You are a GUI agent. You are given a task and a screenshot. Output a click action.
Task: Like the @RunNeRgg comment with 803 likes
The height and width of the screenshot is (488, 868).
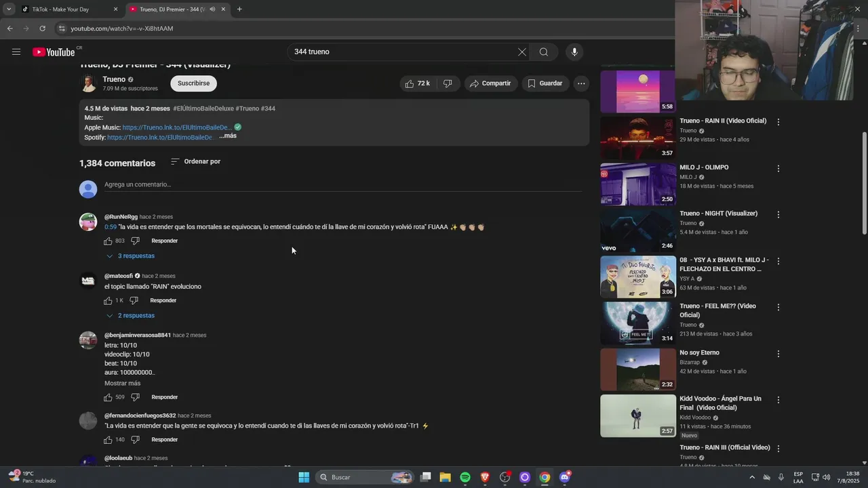point(108,241)
